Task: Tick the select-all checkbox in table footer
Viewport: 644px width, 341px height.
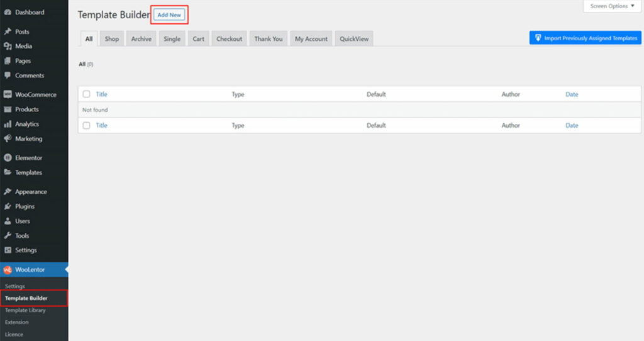Action: tap(86, 125)
